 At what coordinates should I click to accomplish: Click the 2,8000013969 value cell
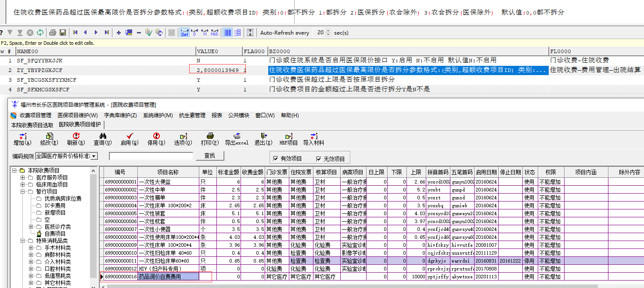click(219, 70)
